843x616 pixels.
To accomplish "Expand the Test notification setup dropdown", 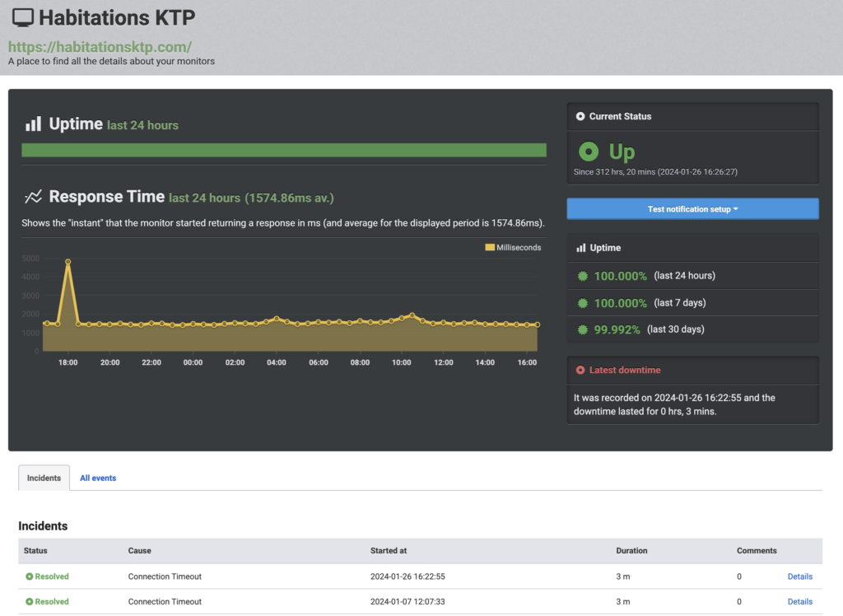I will pyautogui.click(x=692, y=209).
